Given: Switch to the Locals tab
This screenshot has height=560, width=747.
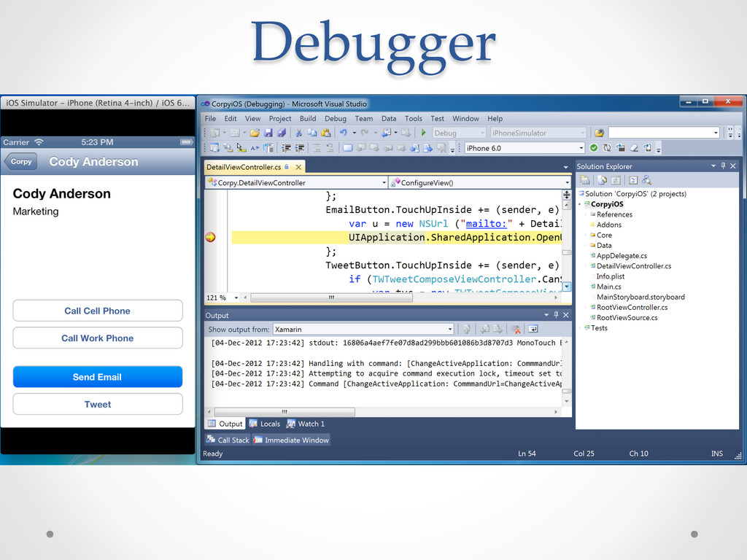Looking at the screenshot, I should [x=265, y=424].
